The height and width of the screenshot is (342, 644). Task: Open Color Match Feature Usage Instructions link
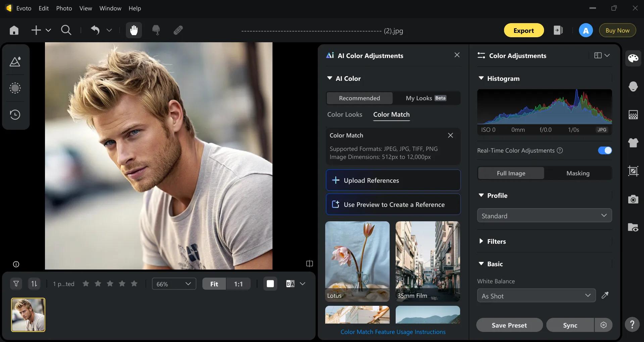393,332
